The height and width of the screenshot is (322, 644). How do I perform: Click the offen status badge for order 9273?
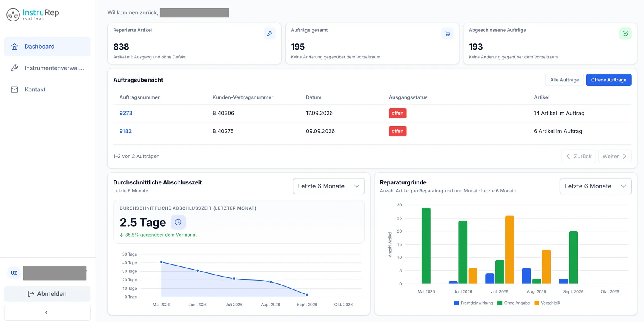(398, 113)
